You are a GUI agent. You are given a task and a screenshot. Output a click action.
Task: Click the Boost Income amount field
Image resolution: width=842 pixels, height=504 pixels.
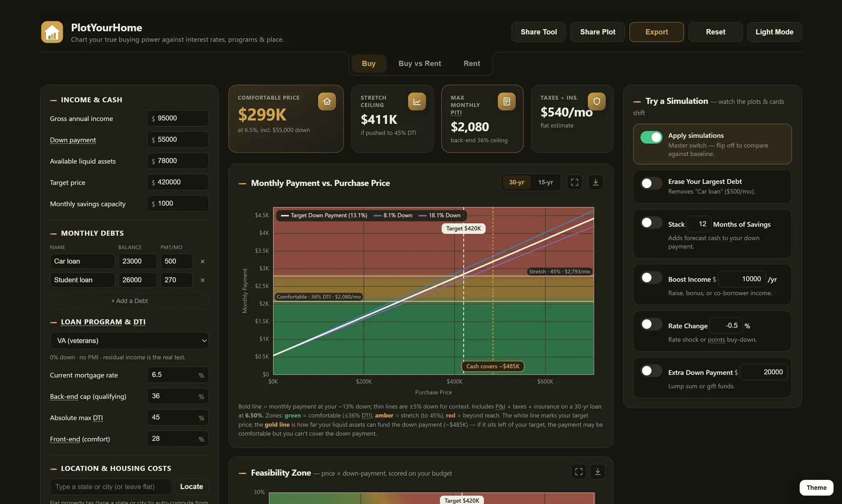(742, 279)
